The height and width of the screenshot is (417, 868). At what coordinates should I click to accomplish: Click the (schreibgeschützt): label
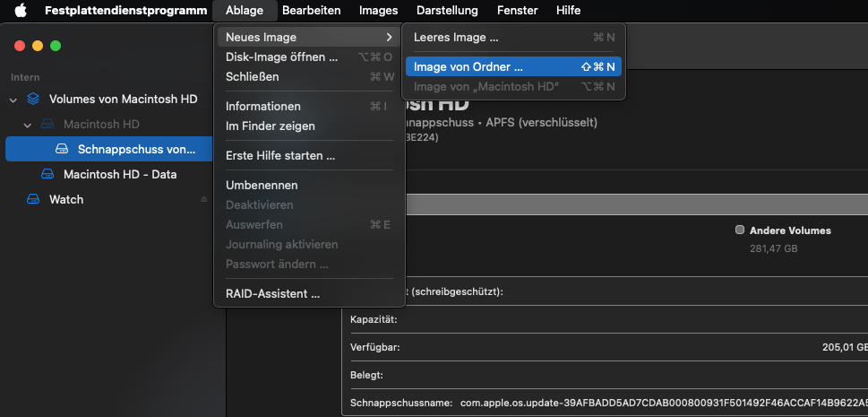[x=458, y=291]
